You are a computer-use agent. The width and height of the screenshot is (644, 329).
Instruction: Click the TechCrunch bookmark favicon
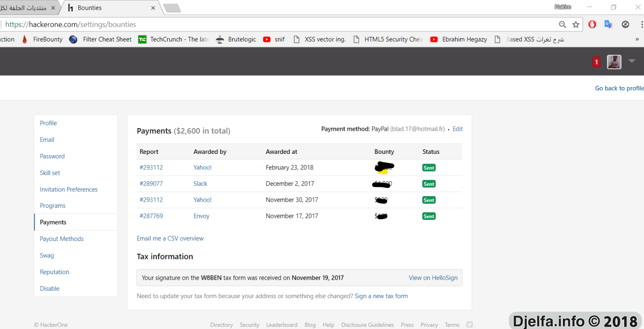[142, 39]
